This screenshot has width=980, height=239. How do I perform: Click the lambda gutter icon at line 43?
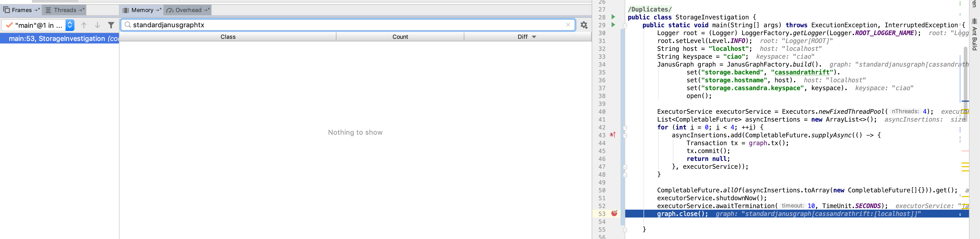(613, 135)
